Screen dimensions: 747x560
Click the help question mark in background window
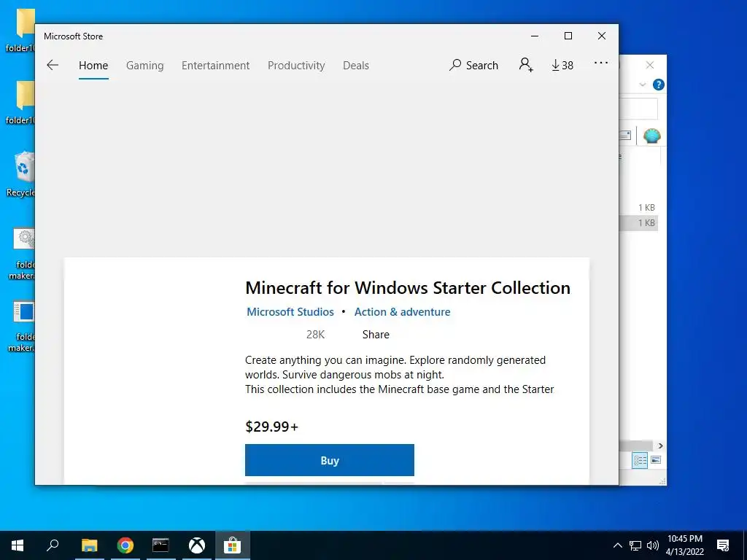pyautogui.click(x=659, y=85)
